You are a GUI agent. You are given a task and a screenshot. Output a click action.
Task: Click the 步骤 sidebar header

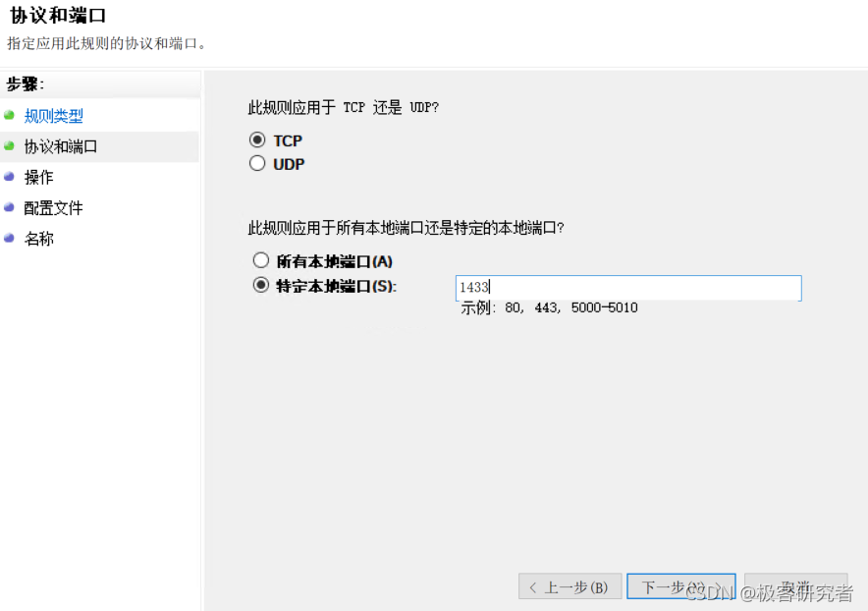25,85
